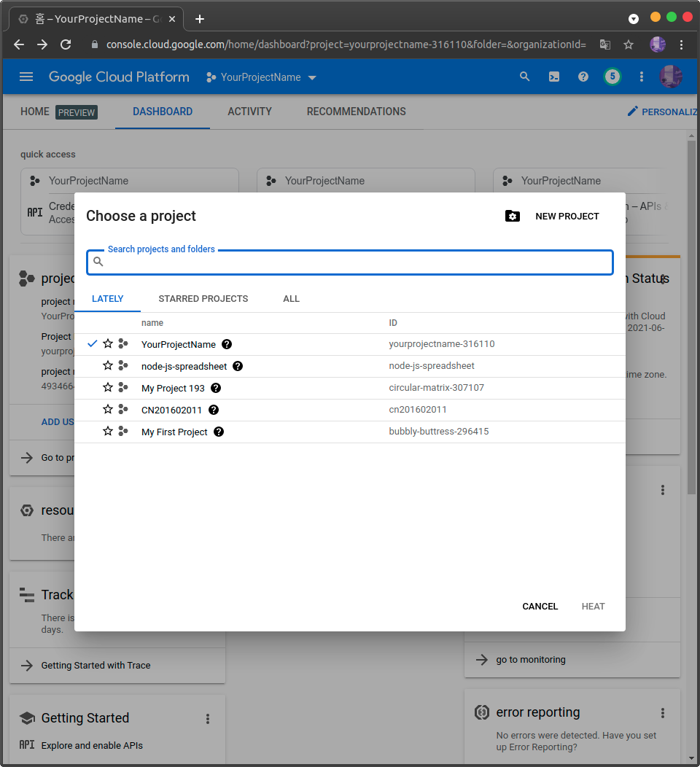Switch to ALL projects tab
This screenshot has width=700, height=767.
[x=291, y=299]
